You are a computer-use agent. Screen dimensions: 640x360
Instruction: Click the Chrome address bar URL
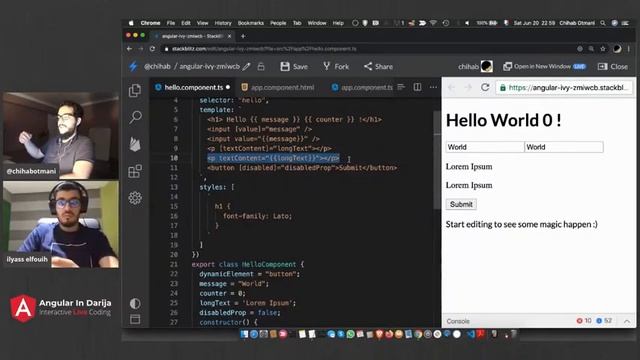coord(264,49)
